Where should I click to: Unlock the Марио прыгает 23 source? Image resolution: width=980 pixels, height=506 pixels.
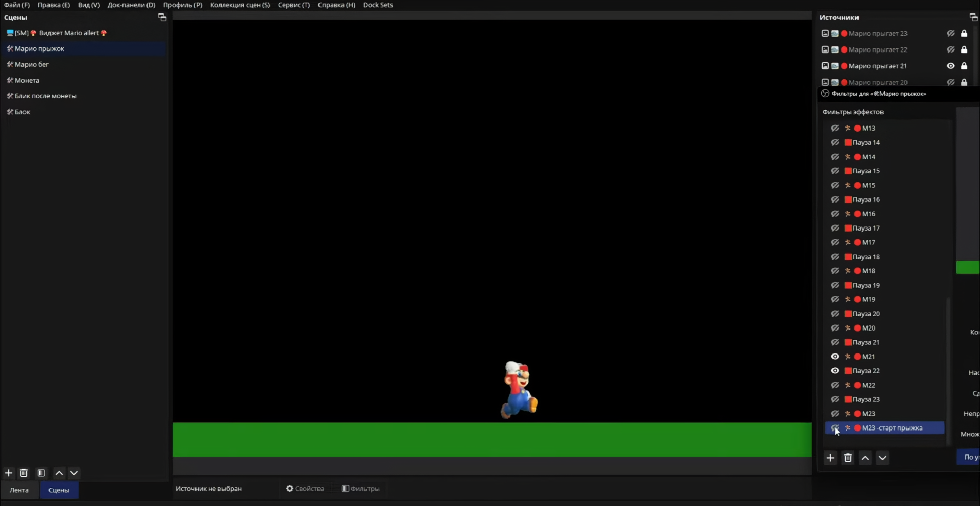pyautogui.click(x=964, y=33)
